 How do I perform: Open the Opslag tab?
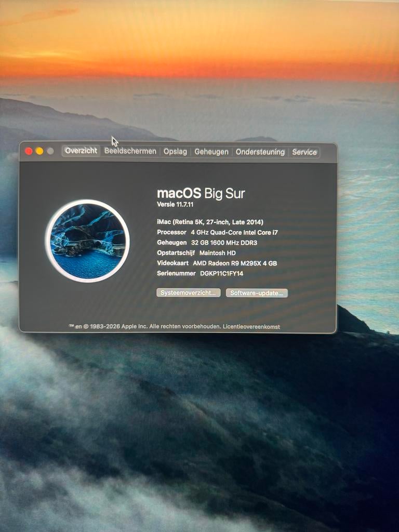175,152
